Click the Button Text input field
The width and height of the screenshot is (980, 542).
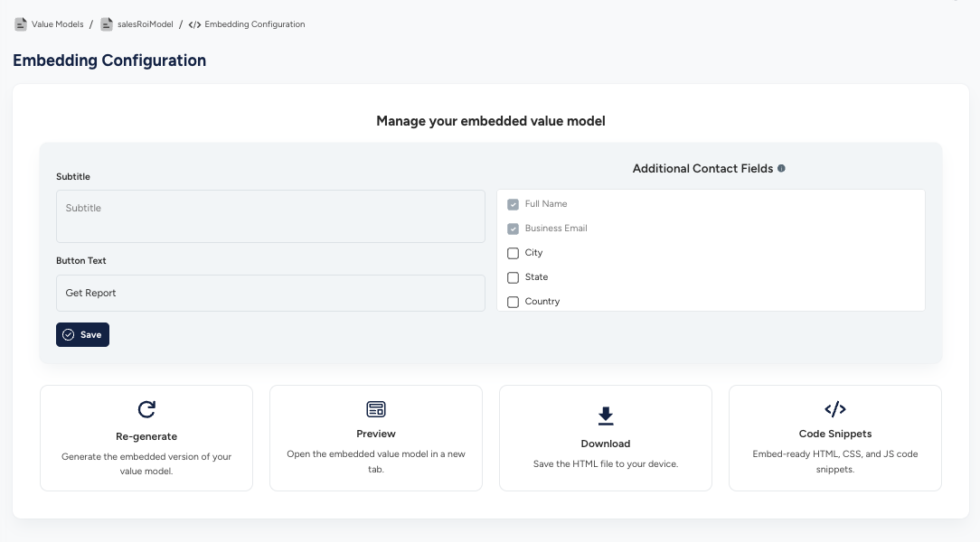coord(270,293)
